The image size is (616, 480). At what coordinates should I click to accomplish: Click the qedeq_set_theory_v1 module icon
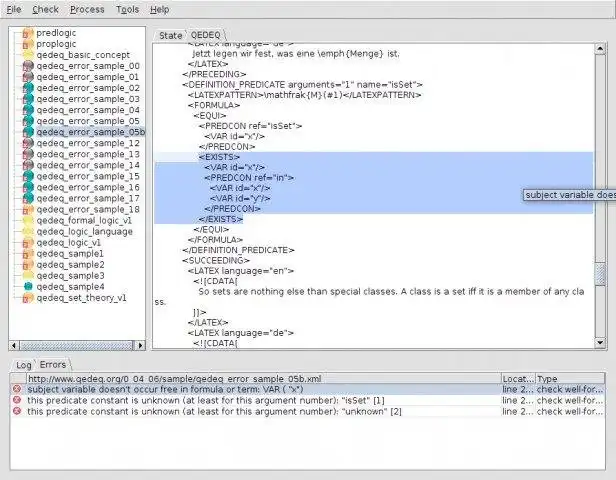click(x=28, y=298)
